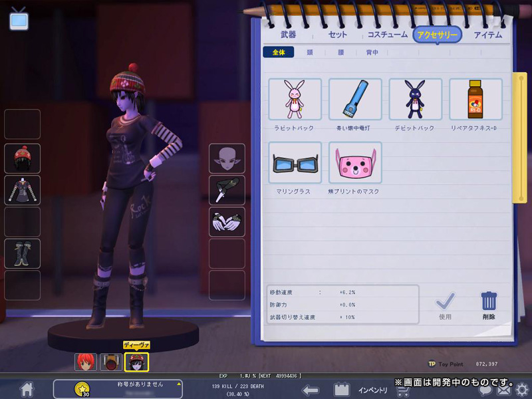Expand the title selector arrow

pyautogui.click(x=179, y=384)
